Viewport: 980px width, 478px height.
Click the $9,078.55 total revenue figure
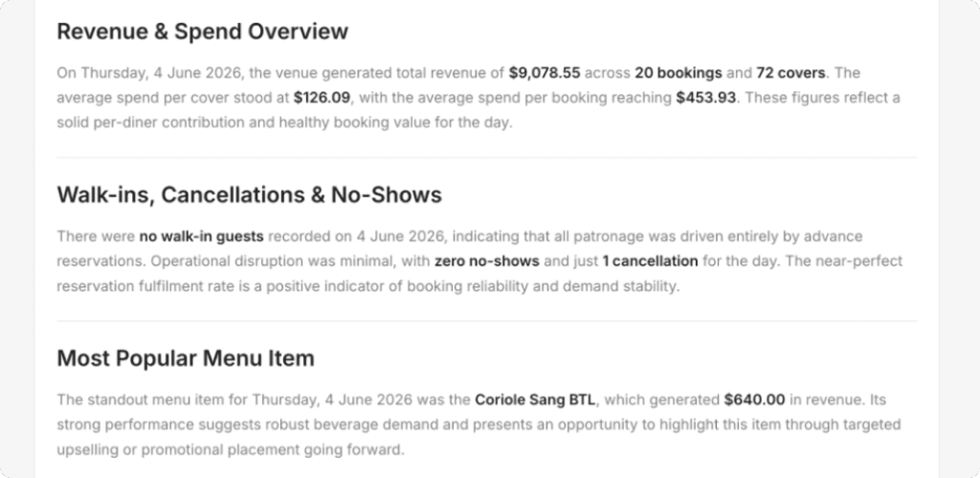point(545,73)
